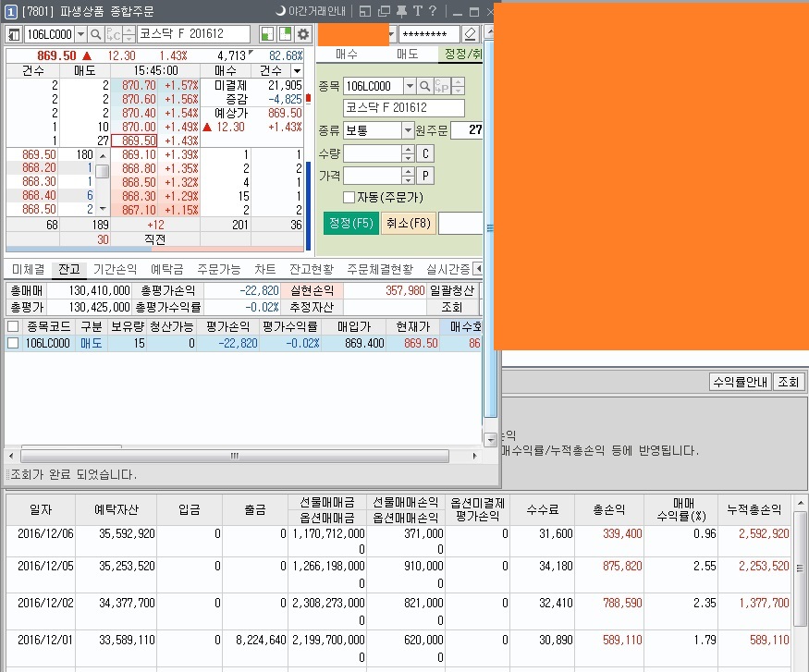809x672 pixels.
Task: Expand the 종류 보통 order type dropdown
Action: (x=408, y=130)
